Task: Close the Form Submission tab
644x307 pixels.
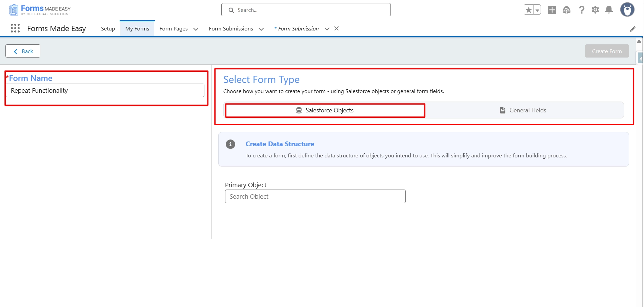Action: [x=336, y=28]
